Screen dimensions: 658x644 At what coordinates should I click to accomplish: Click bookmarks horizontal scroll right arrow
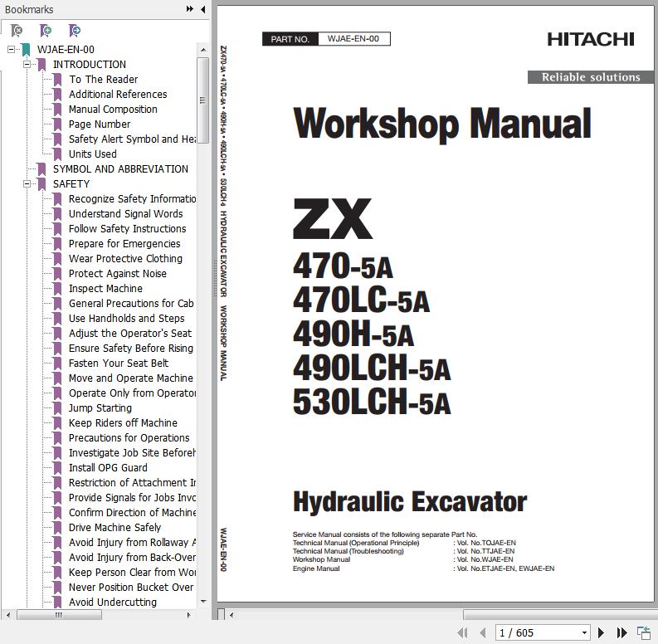pos(189,615)
